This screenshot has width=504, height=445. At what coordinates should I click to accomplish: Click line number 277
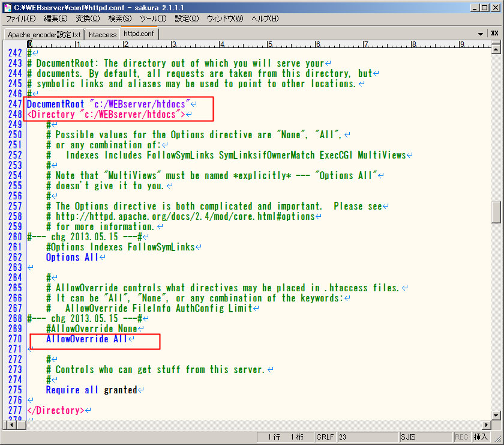click(x=15, y=410)
